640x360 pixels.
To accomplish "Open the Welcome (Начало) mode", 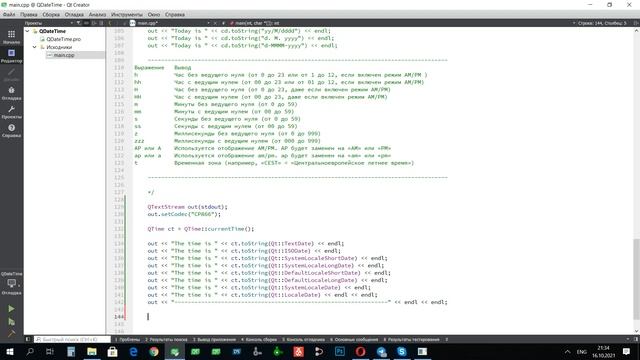I will coord(11,37).
